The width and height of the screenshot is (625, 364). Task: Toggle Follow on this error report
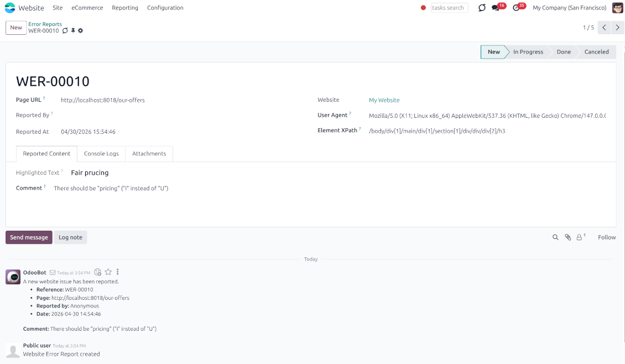pos(606,237)
